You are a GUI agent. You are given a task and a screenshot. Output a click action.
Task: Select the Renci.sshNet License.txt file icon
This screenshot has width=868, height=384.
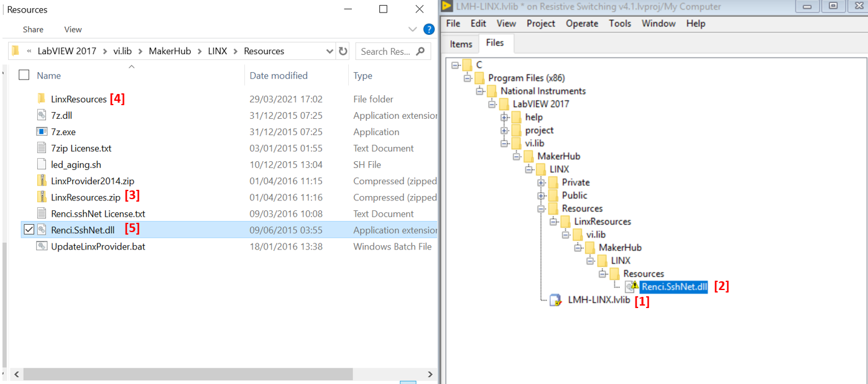pos(42,213)
